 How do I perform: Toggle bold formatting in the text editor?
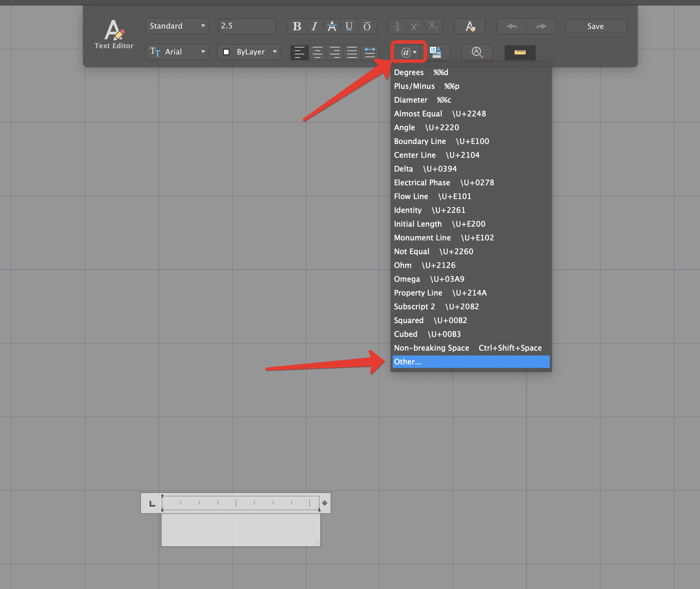click(x=296, y=26)
